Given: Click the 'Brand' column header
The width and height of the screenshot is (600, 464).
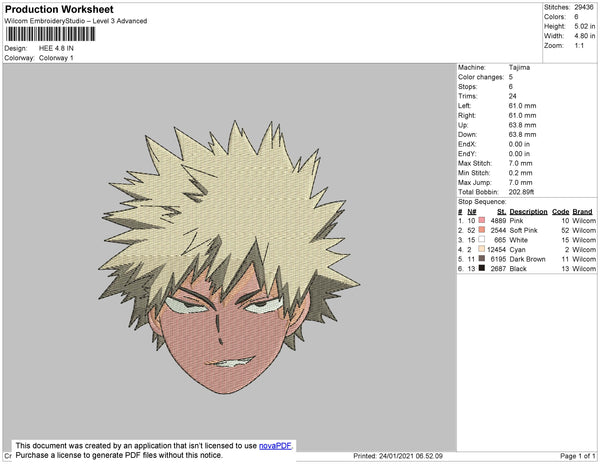Looking at the screenshot, I should pos(582,212).
